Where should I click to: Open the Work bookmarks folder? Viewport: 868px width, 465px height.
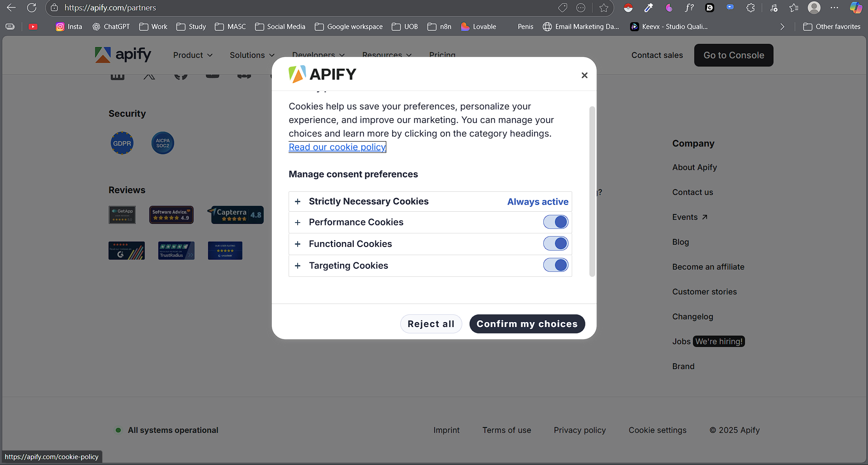pos(153,27)
